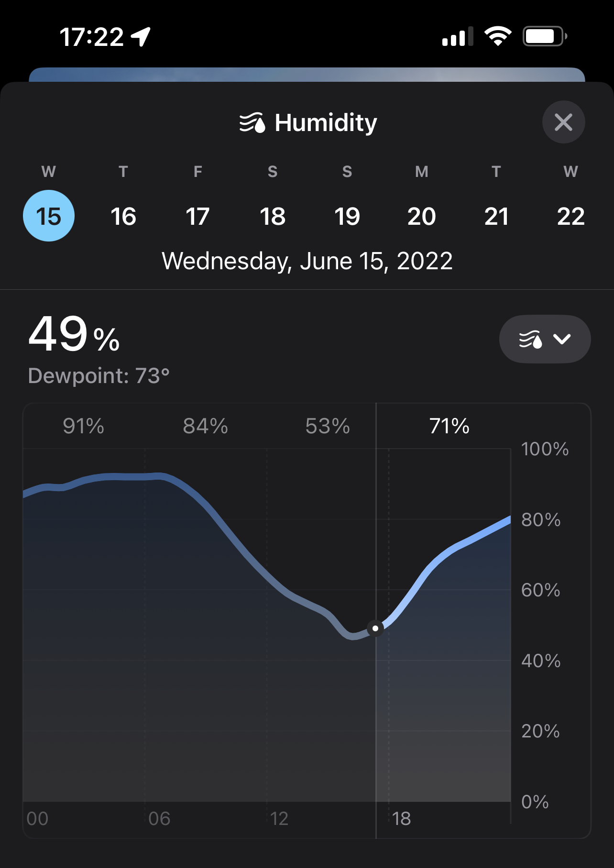
Task: Tap the 12 hour marker on chart
Action: (279, 819)
